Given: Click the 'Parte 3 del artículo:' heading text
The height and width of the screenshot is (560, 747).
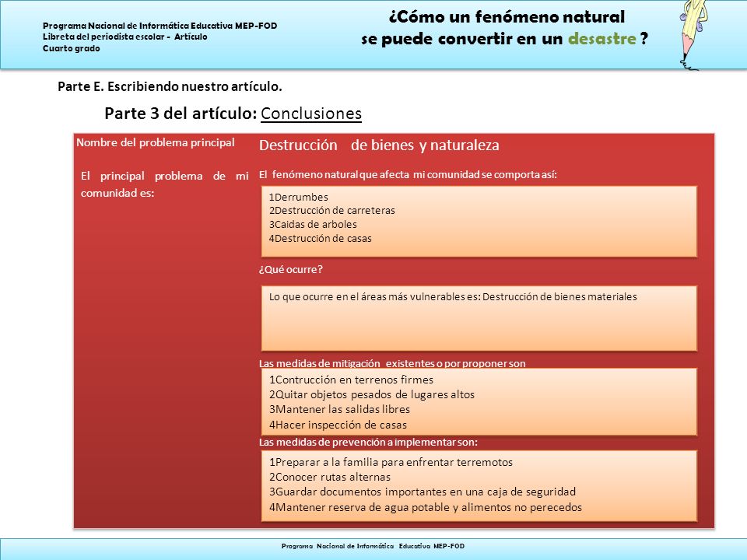Looking at the screenshot, I should [x=181, y=114].
